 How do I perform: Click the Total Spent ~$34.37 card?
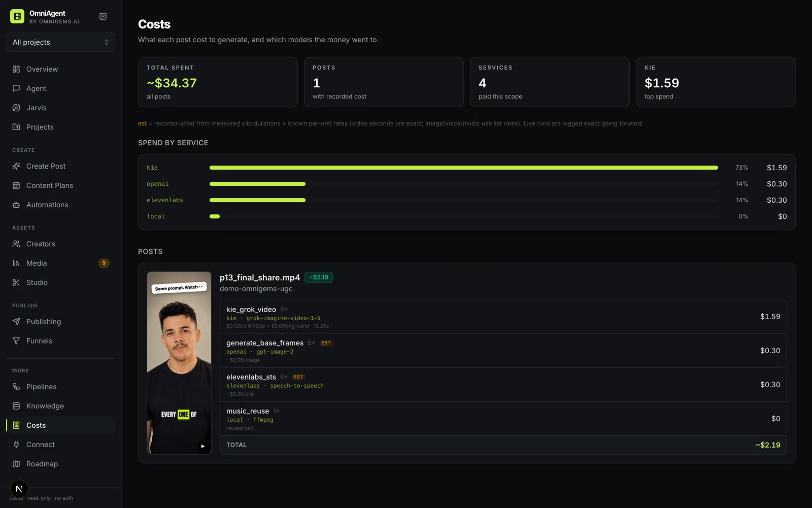(218, 82)
